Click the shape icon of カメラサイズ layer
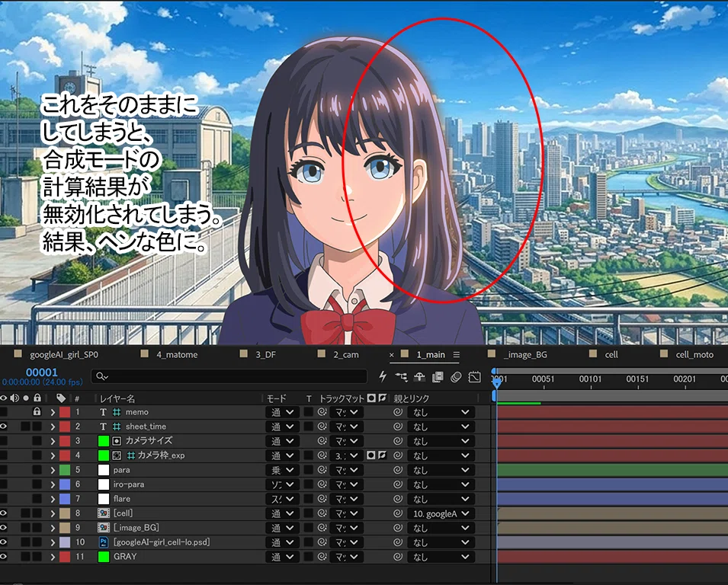This screenshot has height=585, width=728. tap(117, 441)
